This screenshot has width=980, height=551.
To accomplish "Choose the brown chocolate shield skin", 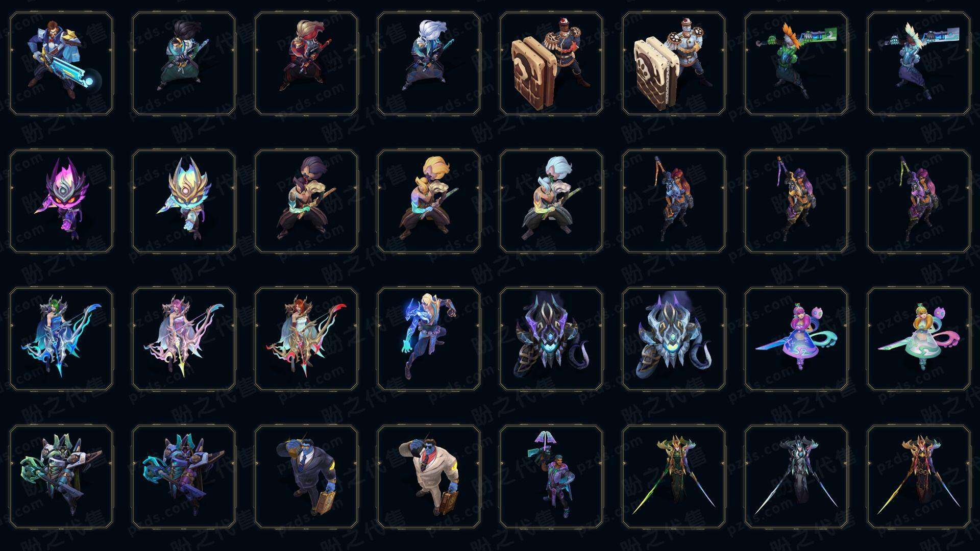I will [551, 64].
